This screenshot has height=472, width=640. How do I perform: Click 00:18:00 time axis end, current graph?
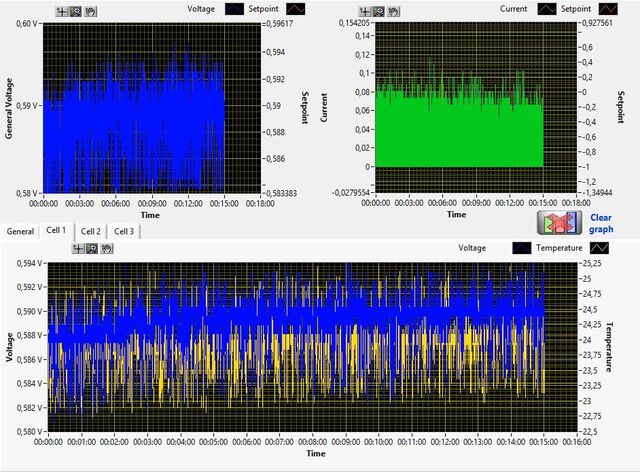576,203
